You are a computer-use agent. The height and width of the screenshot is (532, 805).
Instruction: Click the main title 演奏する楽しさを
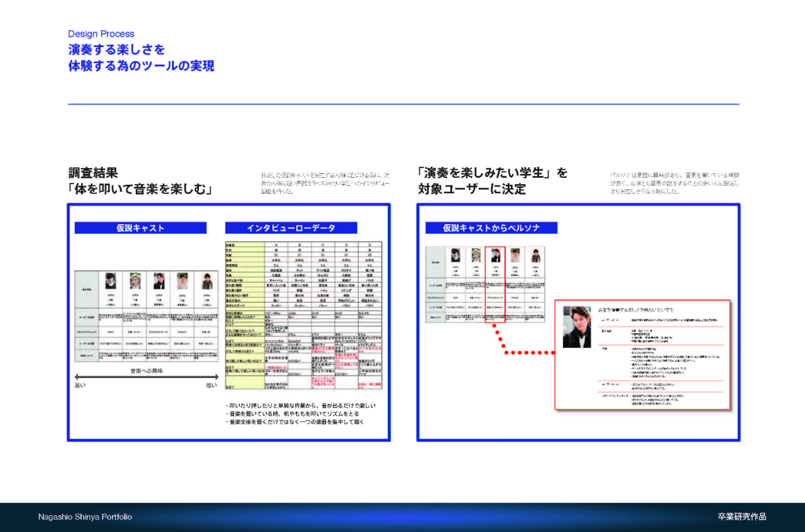click(x=117, y=50)
